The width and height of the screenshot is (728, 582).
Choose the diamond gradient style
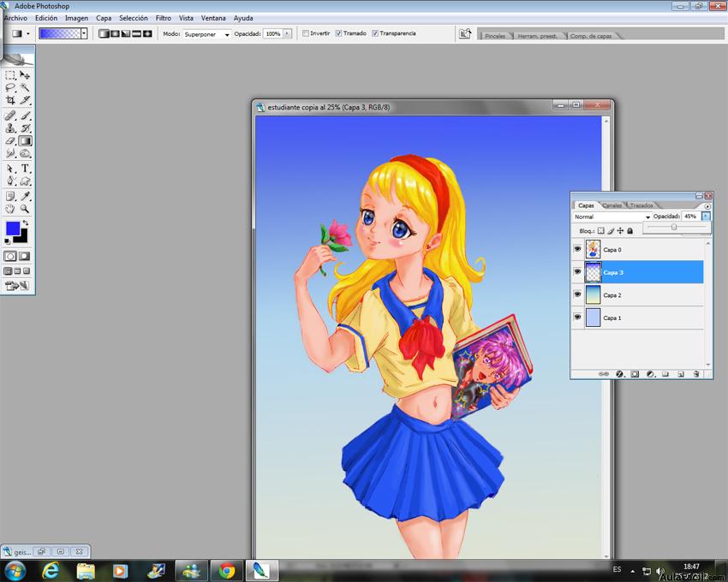pyautogui.click(x=147, y=34)
